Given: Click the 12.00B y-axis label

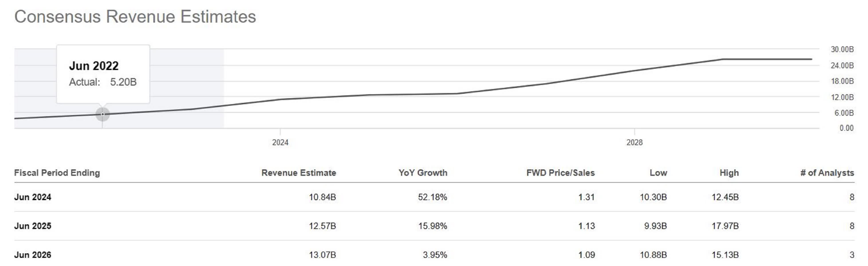Looking at the screenshot, I should point(842,97).
